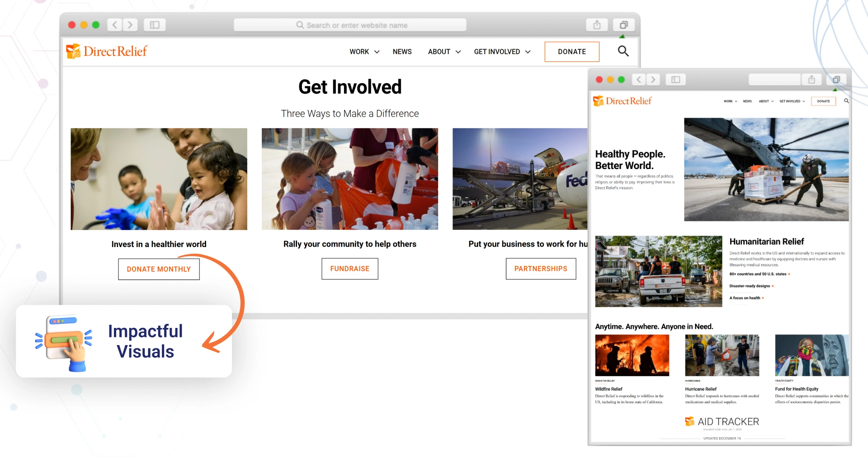
Task: Go forward in small browser window
Action: click(x=653, y=80)
